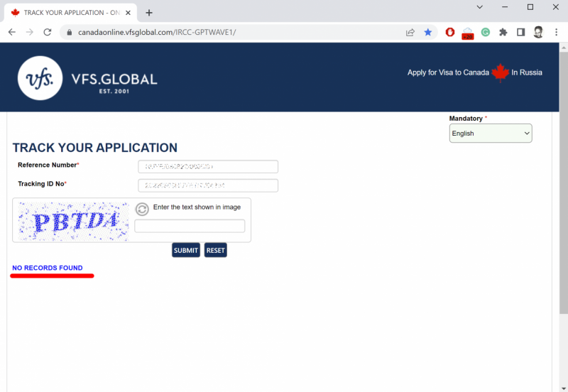Open a new browser tab
Image resolution: width=568 pixels, height=392 pixels.
click(149, 13)
